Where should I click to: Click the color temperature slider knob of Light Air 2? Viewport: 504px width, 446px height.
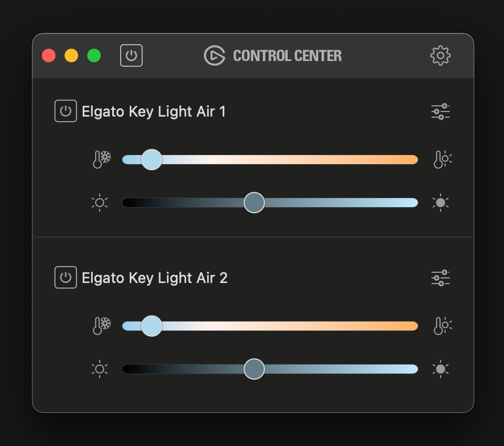[x=152, y=326]
